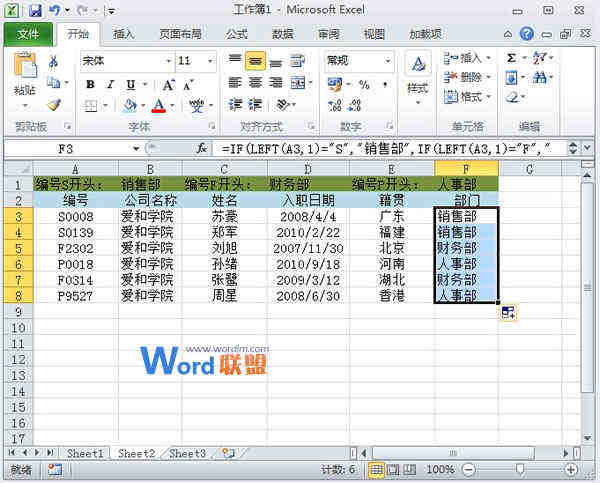Screen dimensions: 600x483
Task: Align text left
Action: click(235, 82)
